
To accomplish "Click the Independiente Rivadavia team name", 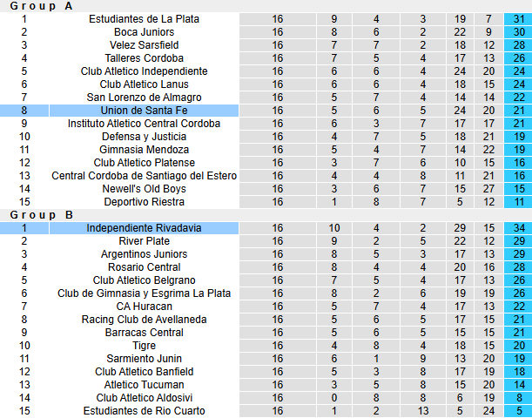I will (x=144, y=228).
